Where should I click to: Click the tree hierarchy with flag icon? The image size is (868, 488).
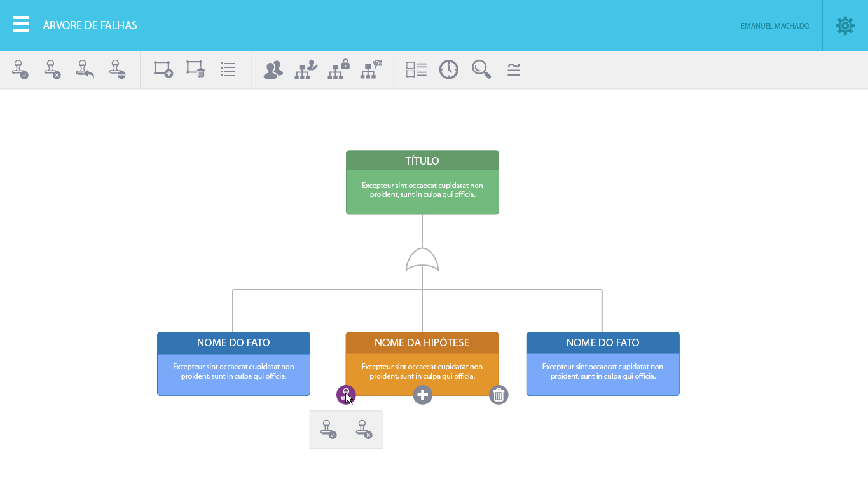tap(371, 69)
